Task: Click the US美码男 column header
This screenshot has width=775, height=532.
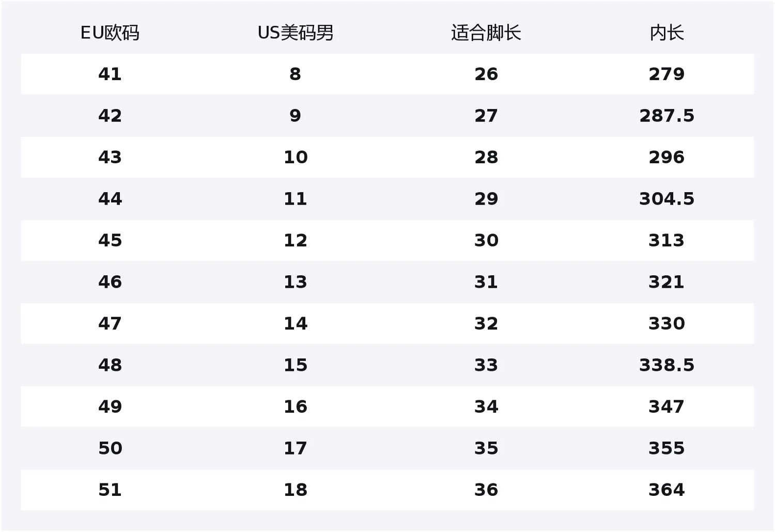Action: click(x=295, y=33)
